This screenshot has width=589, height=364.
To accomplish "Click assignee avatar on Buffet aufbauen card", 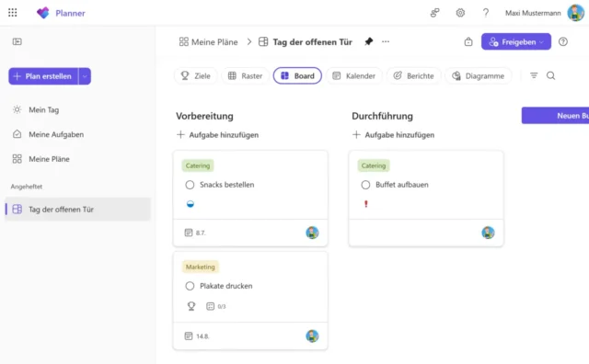I will pyautogui.click(x=488, y=233).
